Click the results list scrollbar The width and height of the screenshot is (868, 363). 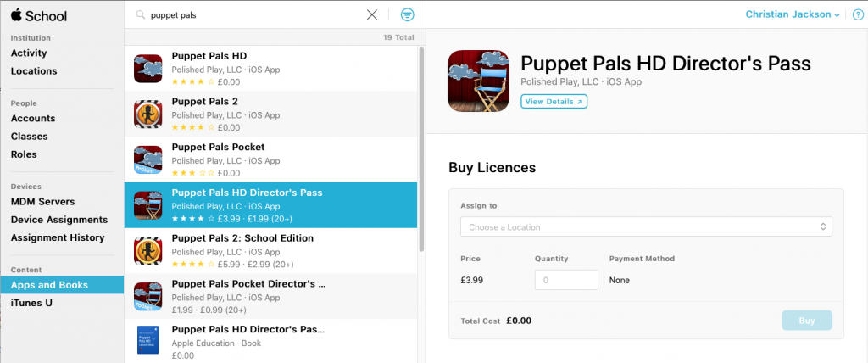(x=421, y=149)
